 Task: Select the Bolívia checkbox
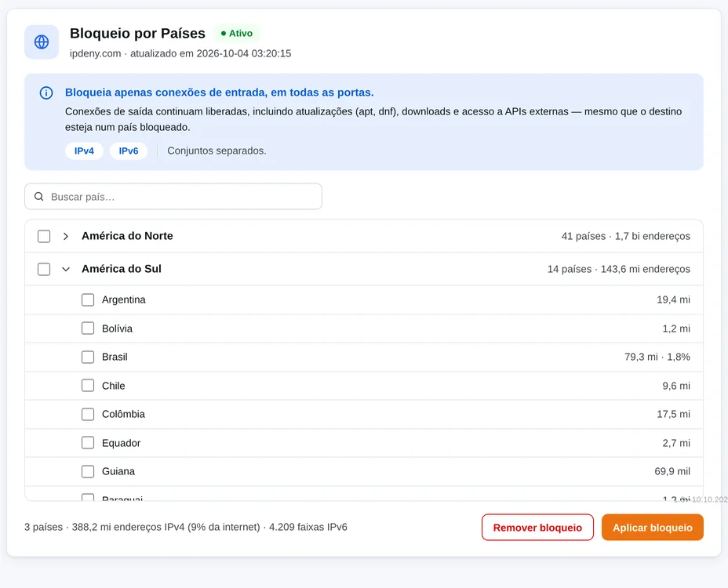click(x=88, y=328)
